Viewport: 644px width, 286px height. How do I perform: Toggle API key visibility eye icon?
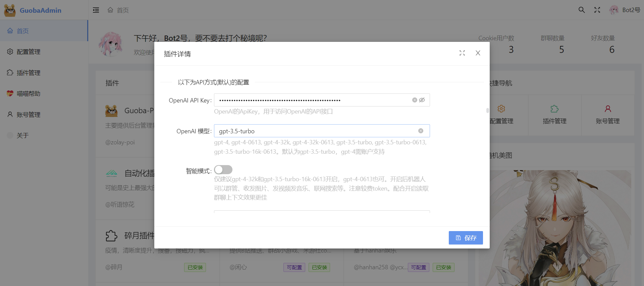[422, 100]
